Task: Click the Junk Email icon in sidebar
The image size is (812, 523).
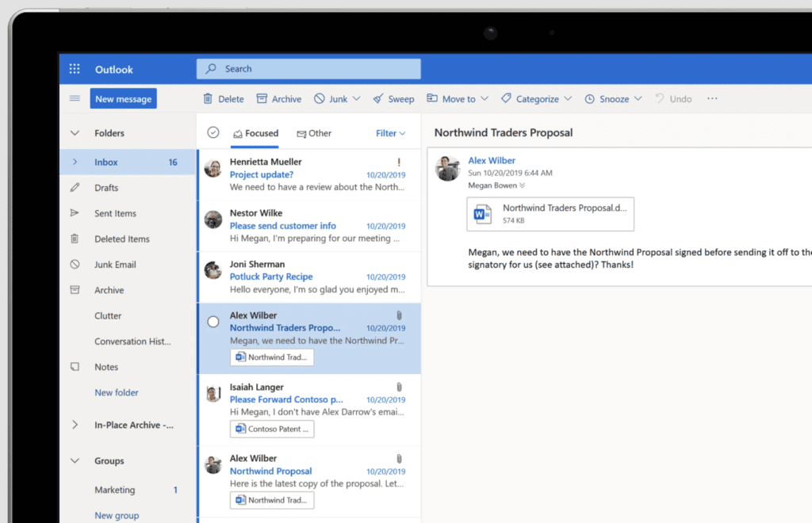Action: click(75, 264)
